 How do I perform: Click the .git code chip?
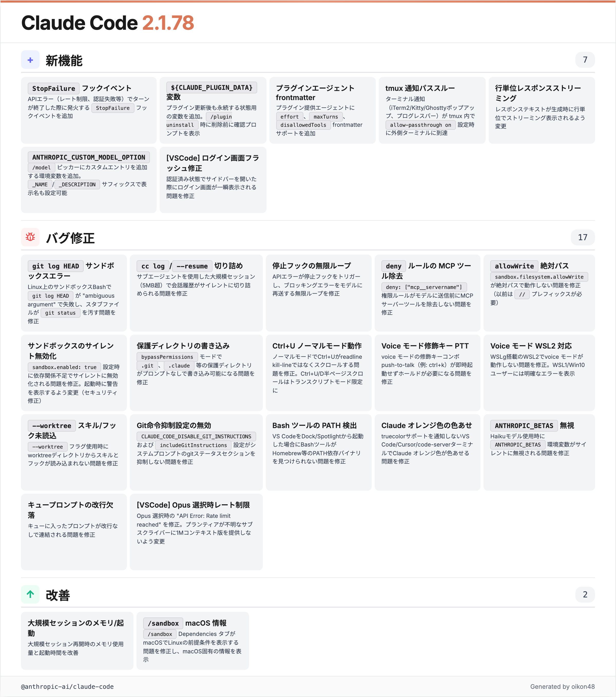point(147,365)
